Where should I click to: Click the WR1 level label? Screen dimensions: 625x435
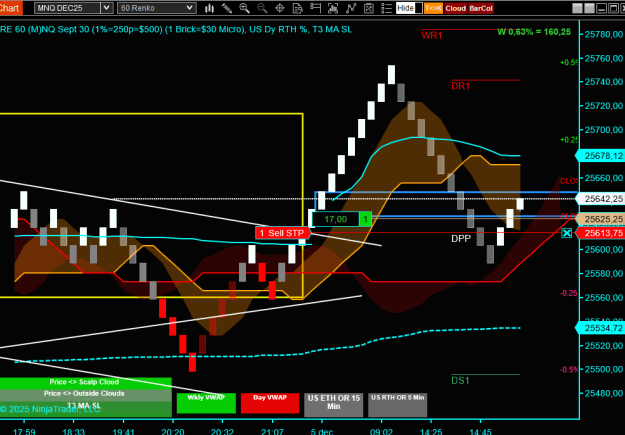pos(432,35)
